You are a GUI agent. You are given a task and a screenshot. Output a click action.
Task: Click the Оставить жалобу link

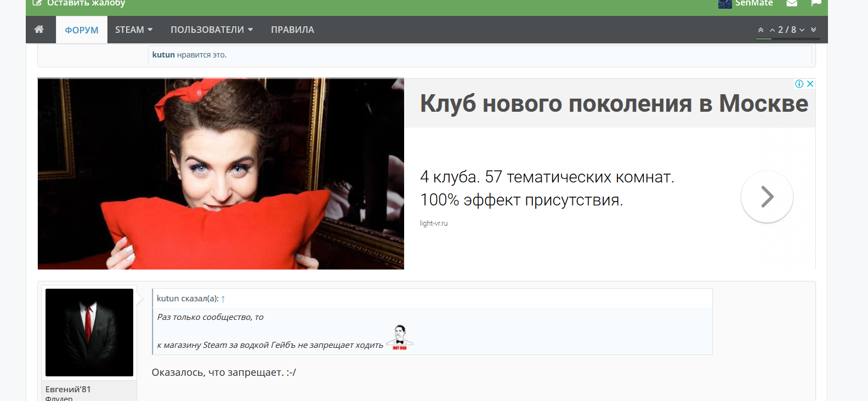point(86,3)
